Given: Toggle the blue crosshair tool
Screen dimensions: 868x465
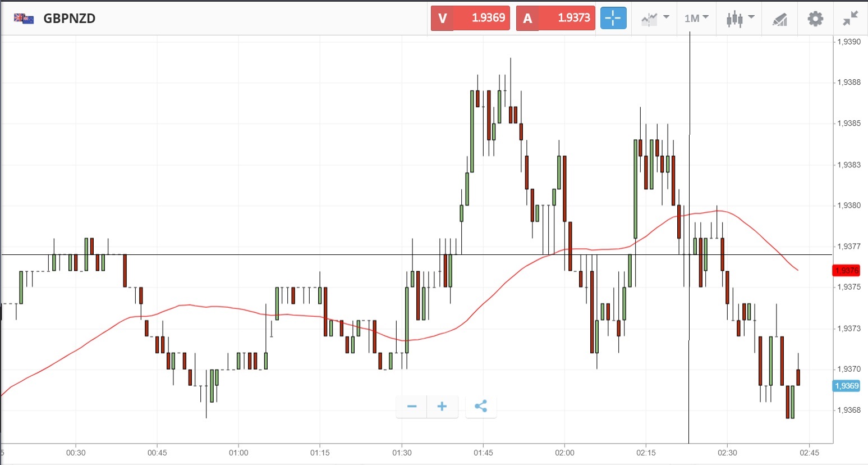Looking at the screenshot, I should [613, 18].
